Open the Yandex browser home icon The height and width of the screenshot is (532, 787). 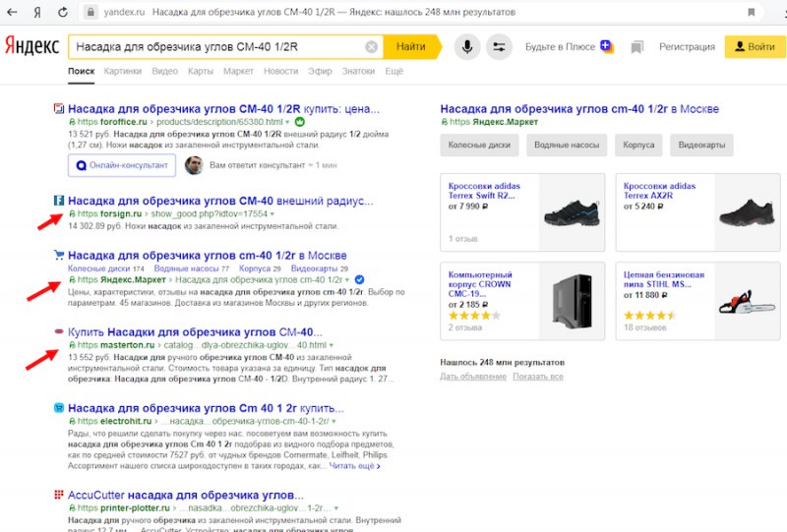[x=37, y=12]
